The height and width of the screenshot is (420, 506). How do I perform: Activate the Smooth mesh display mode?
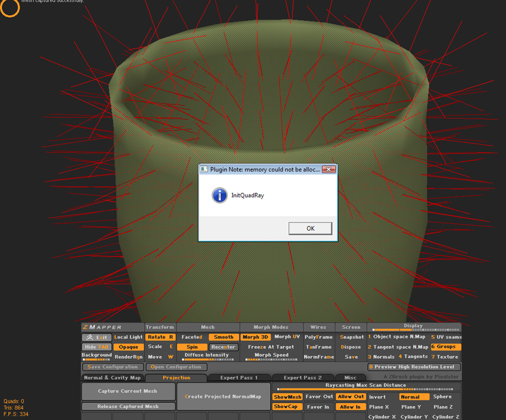[223, 337]
